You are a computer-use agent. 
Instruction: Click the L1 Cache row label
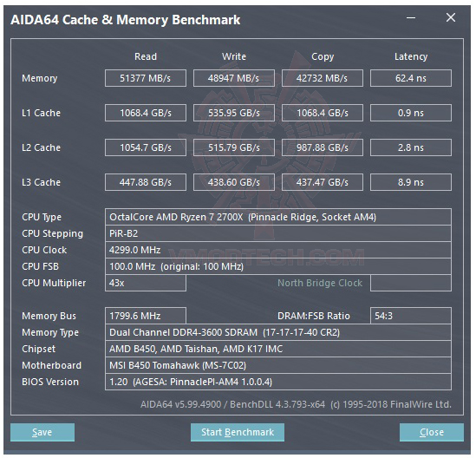point(41,113)
